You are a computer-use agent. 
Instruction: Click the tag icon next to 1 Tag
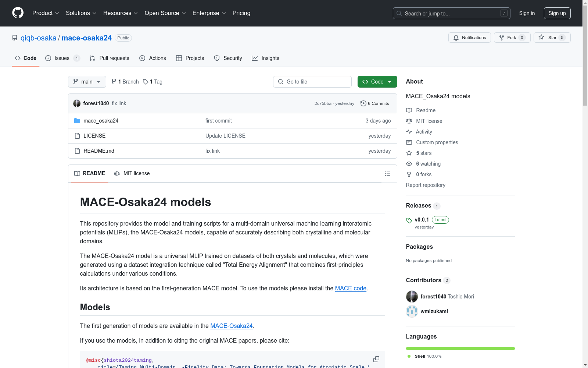point(146,82)
